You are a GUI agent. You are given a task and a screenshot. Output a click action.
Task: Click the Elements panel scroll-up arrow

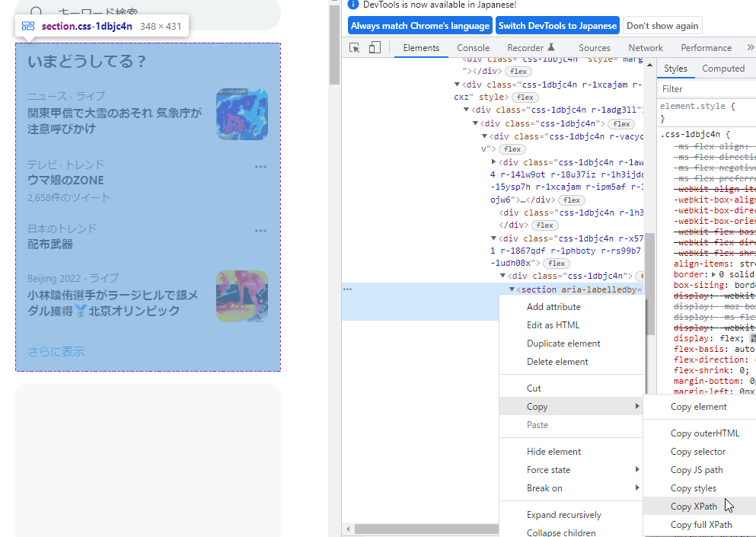pos(649,65)
